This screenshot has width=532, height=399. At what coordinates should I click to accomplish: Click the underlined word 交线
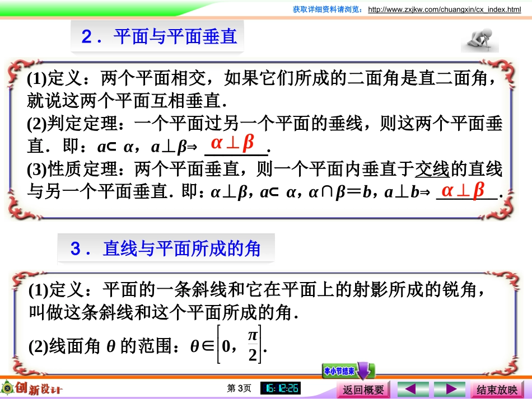(432, 169)
